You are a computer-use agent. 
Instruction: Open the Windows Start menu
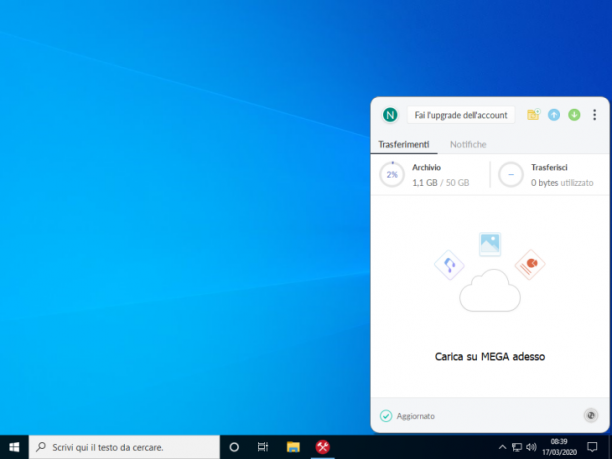[14, 447]
